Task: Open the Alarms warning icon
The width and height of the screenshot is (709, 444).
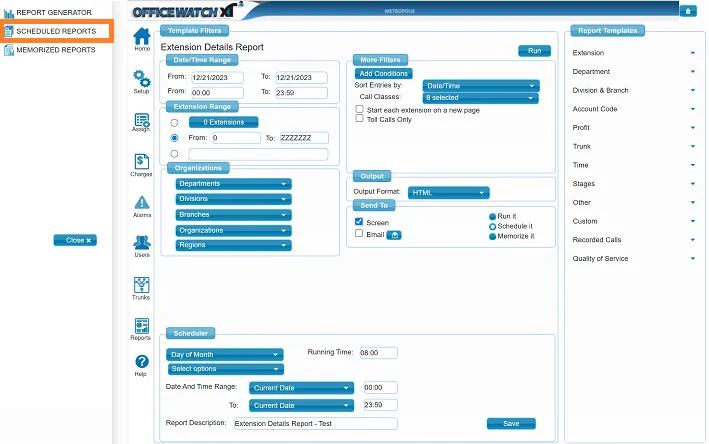Action: coord(142,203)
